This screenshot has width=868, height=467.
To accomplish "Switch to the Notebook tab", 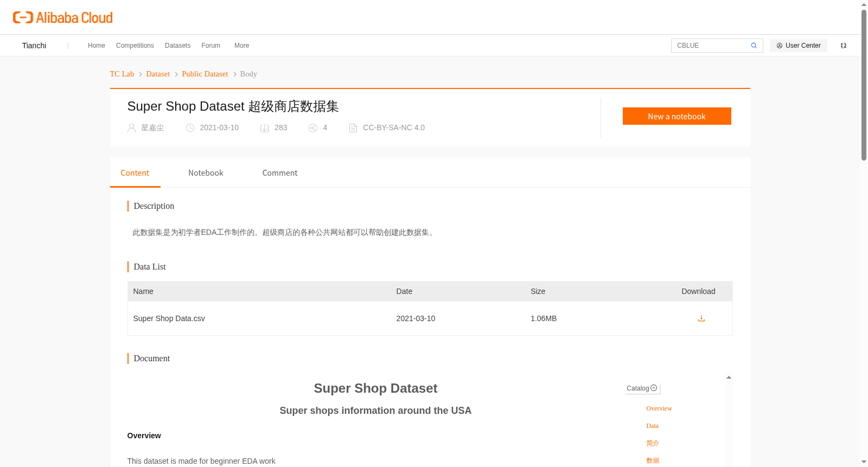I will coord(206,173).
